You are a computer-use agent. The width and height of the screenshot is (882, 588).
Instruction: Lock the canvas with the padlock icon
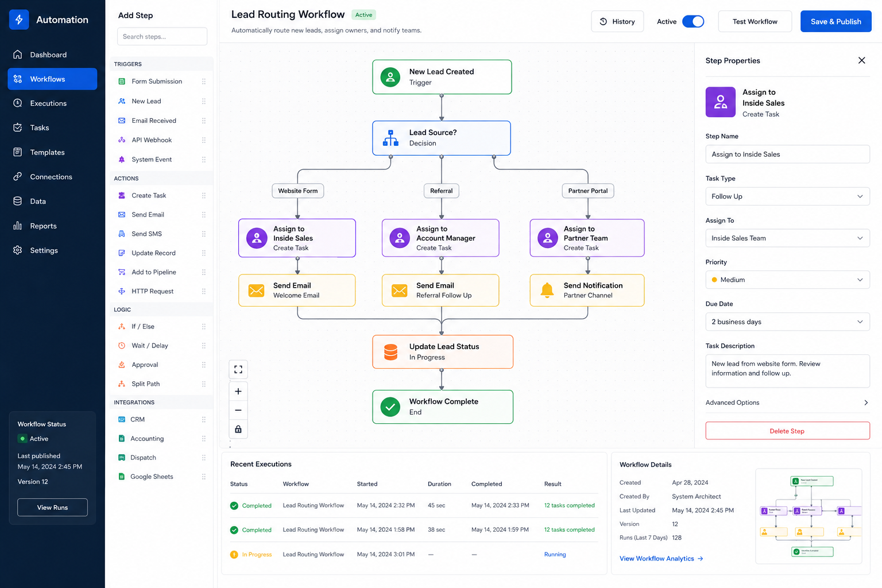point(238,430)
